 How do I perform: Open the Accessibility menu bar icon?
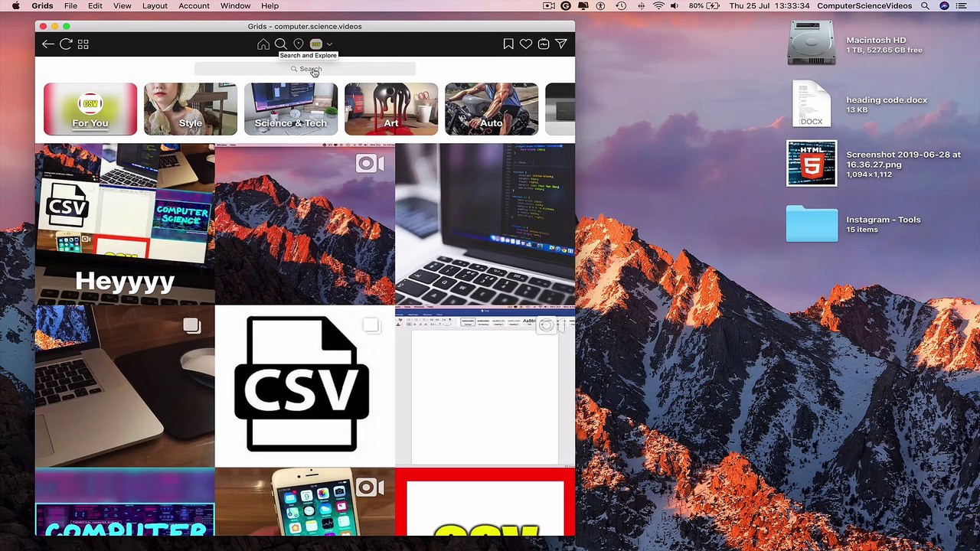601,6
